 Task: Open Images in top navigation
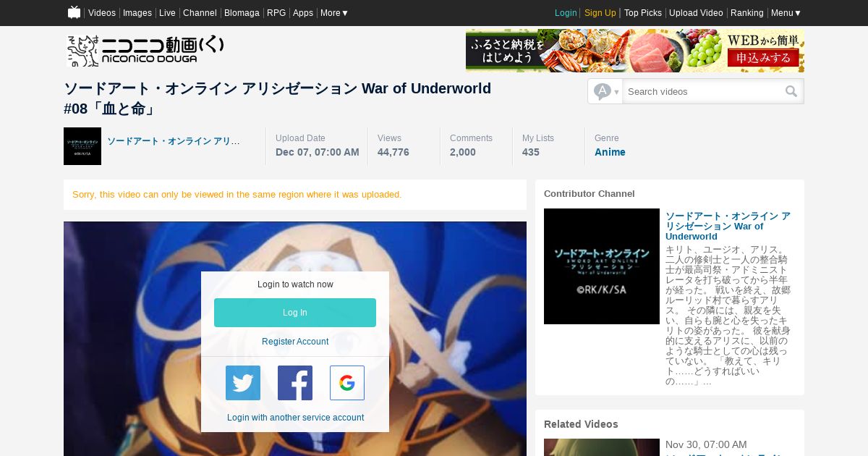137,13
